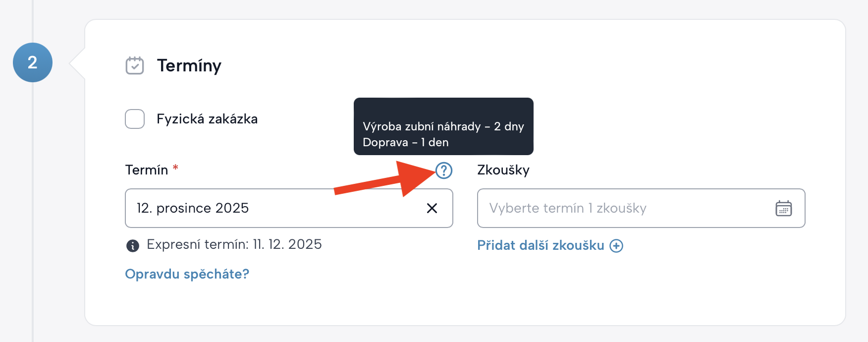Click the Termíny section heading

pos(189,65)
